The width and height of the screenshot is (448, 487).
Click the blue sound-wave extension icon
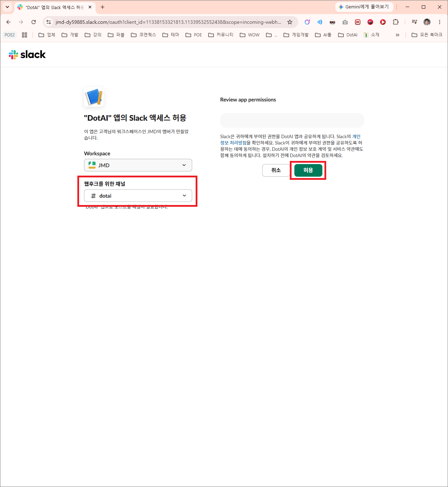coord(320,22)
